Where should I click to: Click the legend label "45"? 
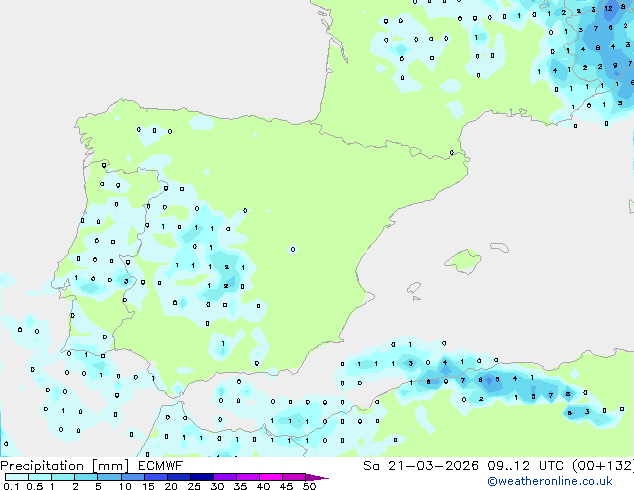(x=286, y=486)
